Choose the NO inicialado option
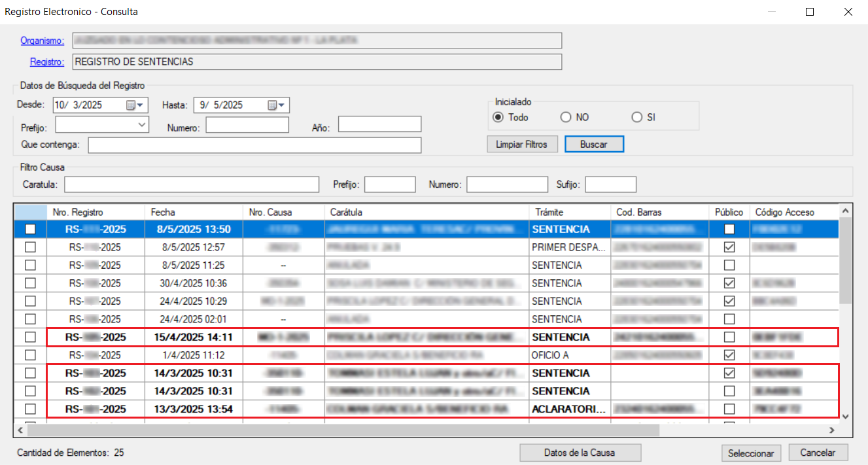Image resolution: width=868 pixels, height=465 pixels. tap(566, 118)
